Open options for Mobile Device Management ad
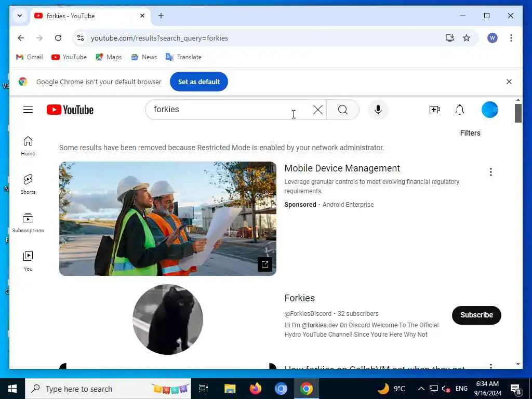The width and height of the screenshot is (532, 399). (x=490, y=172)
